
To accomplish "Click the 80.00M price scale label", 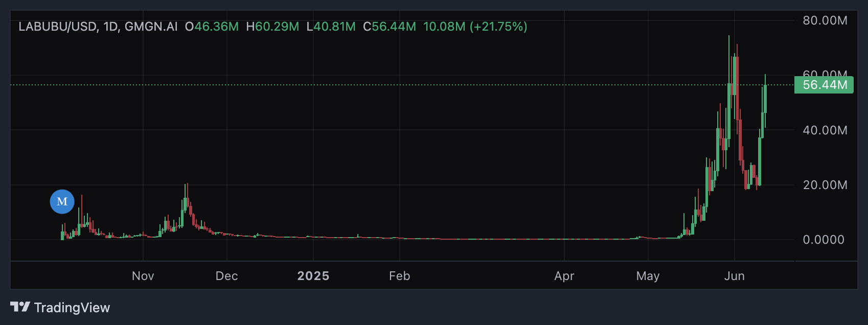I will click(825, 20).
